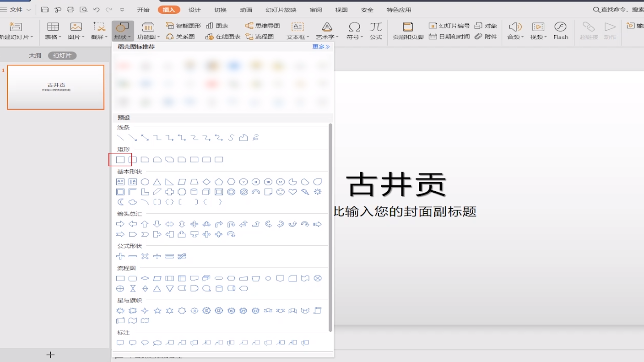Go to the 切换 transitions tab
Image resolution: width=644 pixels, height=362 pixels.
point(220,10)
